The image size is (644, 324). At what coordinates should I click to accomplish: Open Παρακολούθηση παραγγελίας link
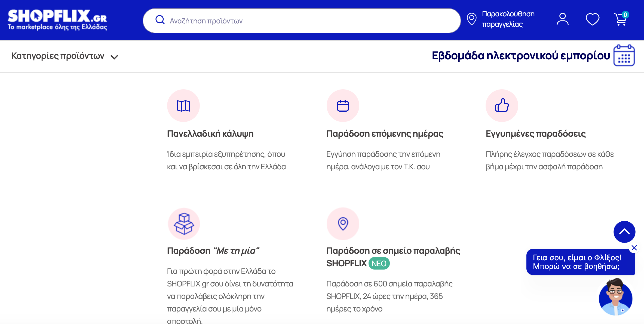pos(508,19)
